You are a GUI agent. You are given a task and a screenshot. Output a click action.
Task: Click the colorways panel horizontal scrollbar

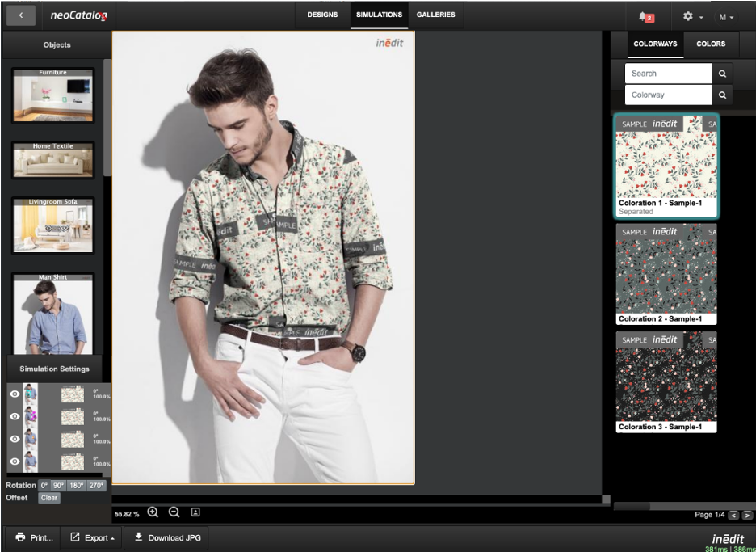click(632, 506)
